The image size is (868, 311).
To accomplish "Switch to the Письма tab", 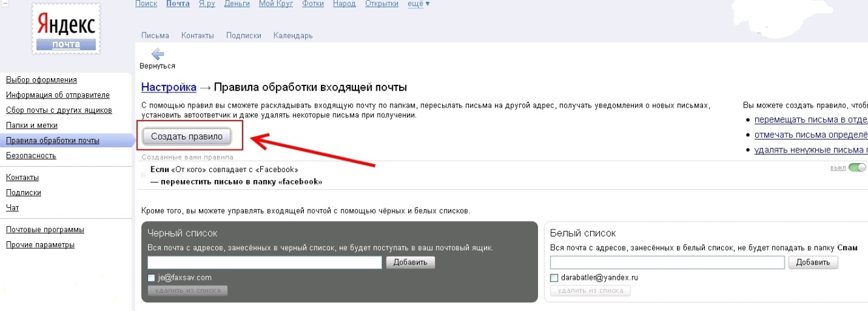I will point(155,35).
